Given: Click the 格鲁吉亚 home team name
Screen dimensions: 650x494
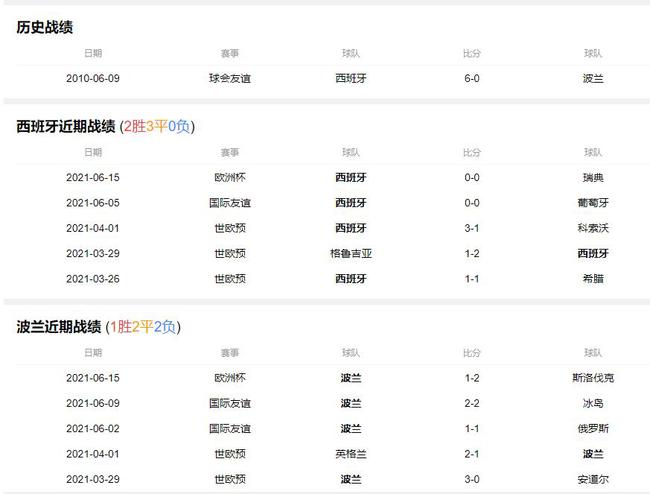Looking at the screenshot, I should tap(350, 253).
